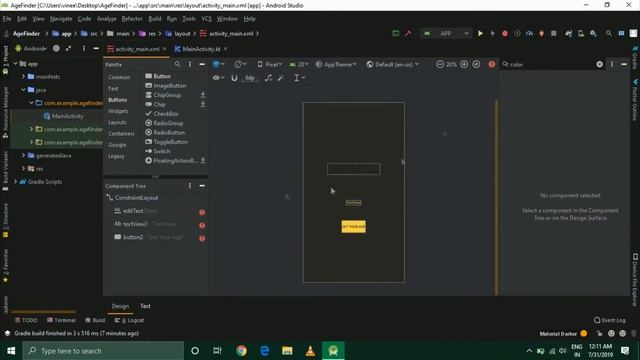640x360 pixels.
Task: Open the Guidelines dropdown in design toolbar
Action: click(300, 78)
